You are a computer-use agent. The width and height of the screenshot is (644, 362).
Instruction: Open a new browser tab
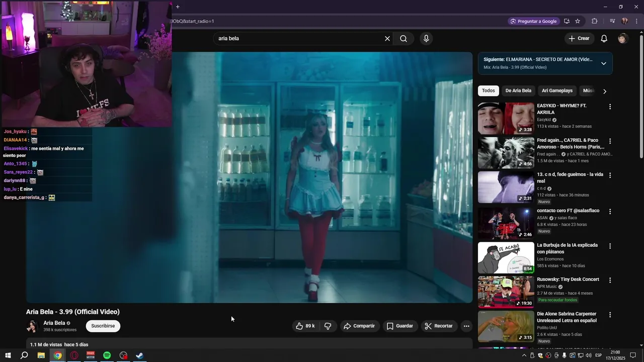tap(178, 7)
